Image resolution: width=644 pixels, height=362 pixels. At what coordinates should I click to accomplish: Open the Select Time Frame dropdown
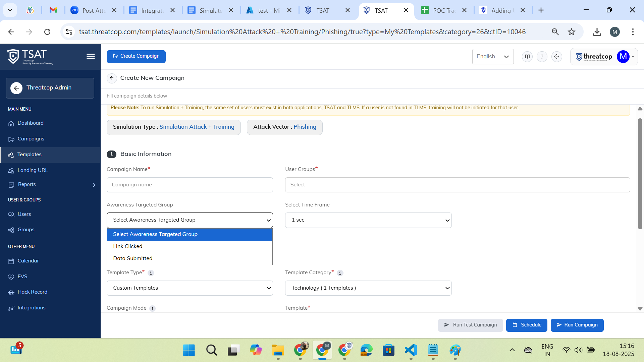(x=368, y=220)
